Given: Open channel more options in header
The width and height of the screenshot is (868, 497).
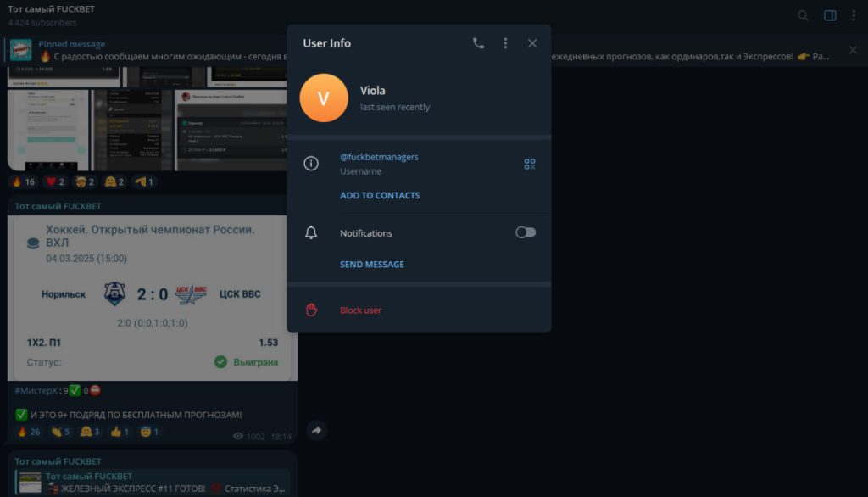Looking at the screenshot, I should coord(854,15).
